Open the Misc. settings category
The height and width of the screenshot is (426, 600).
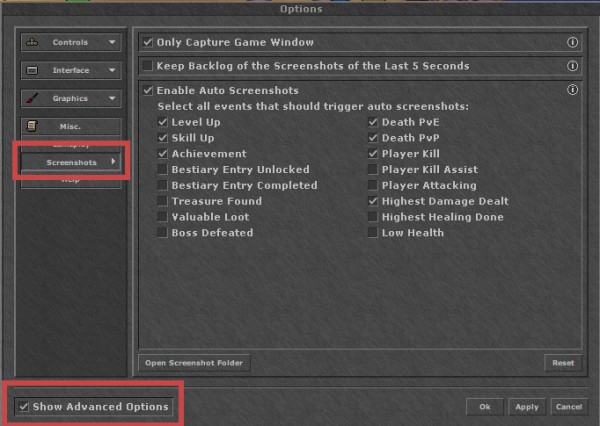pyautogui.click(x=71, y=126)
